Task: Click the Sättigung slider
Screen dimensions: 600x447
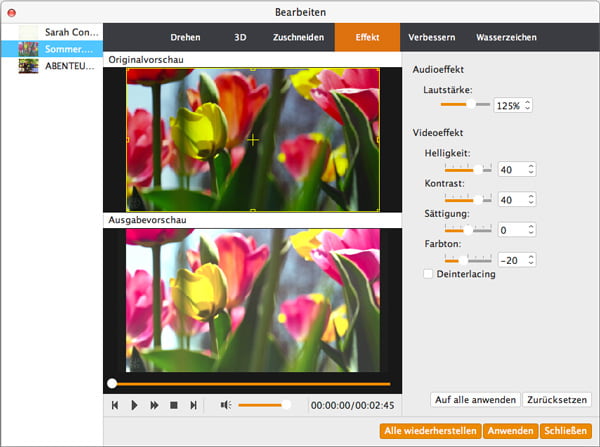Action: click(468, 230)
